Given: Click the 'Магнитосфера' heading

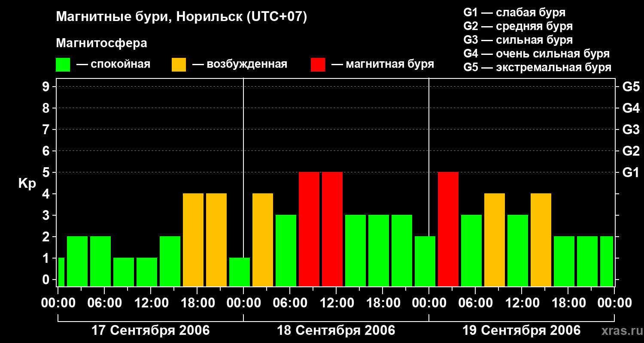Looking at the screenshot, I should pos(101,43).
